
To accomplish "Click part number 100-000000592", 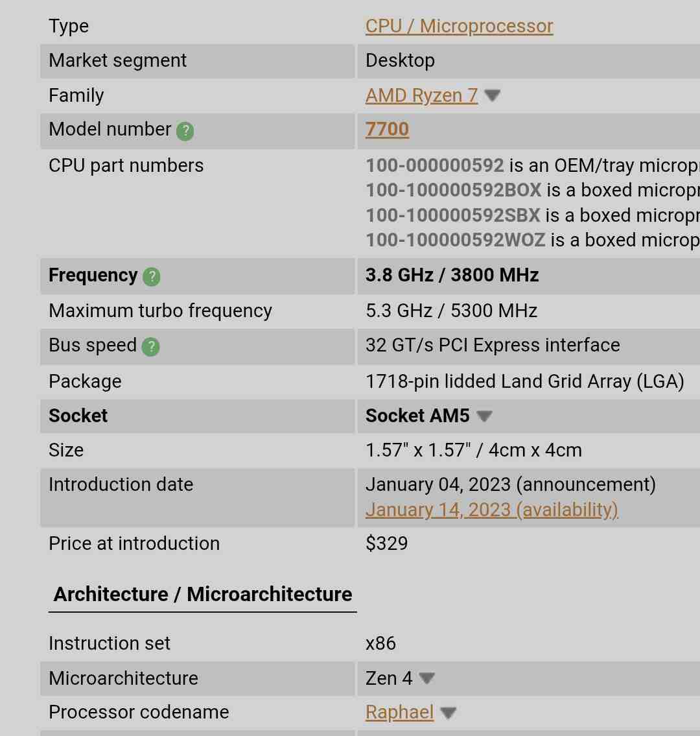I will tap(434, 166).
